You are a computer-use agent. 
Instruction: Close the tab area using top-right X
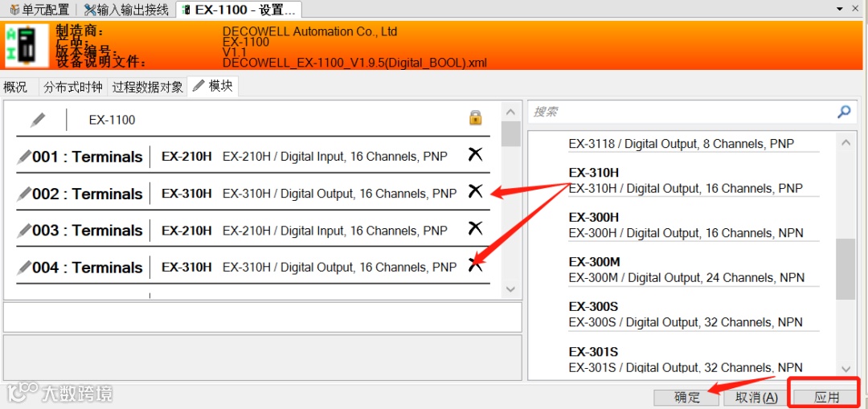coord(857,9)
